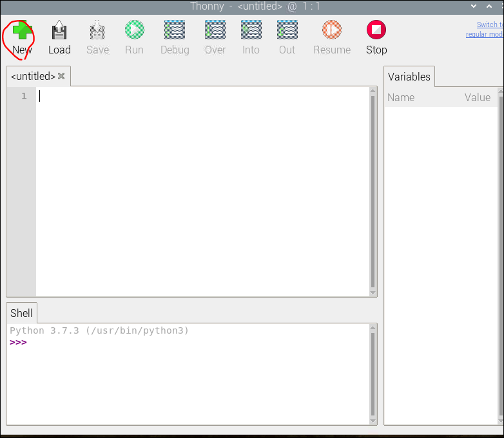Screen dimensions: 504x438
Task: Click the Step Into icon
Action: click(251, 30)
